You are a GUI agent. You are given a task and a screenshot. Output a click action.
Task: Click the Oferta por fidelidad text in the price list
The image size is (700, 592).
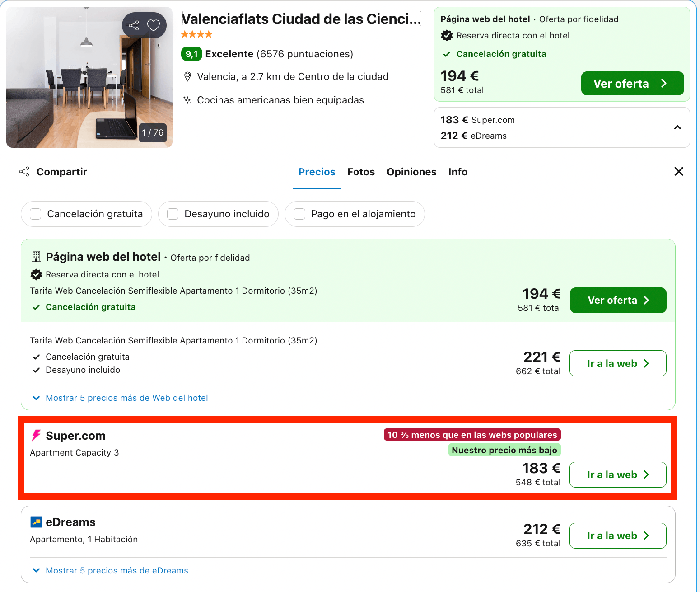click(x=210, y=258)
